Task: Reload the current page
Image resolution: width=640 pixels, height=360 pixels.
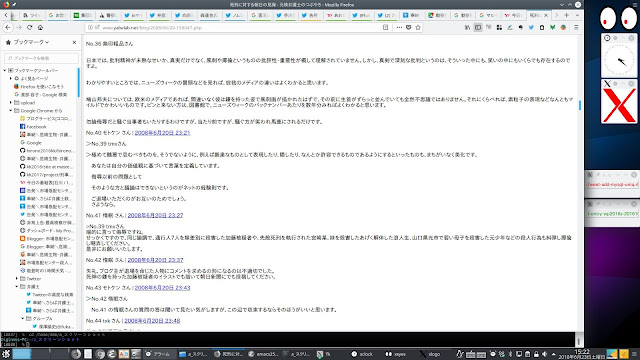Action: point(29,27)
